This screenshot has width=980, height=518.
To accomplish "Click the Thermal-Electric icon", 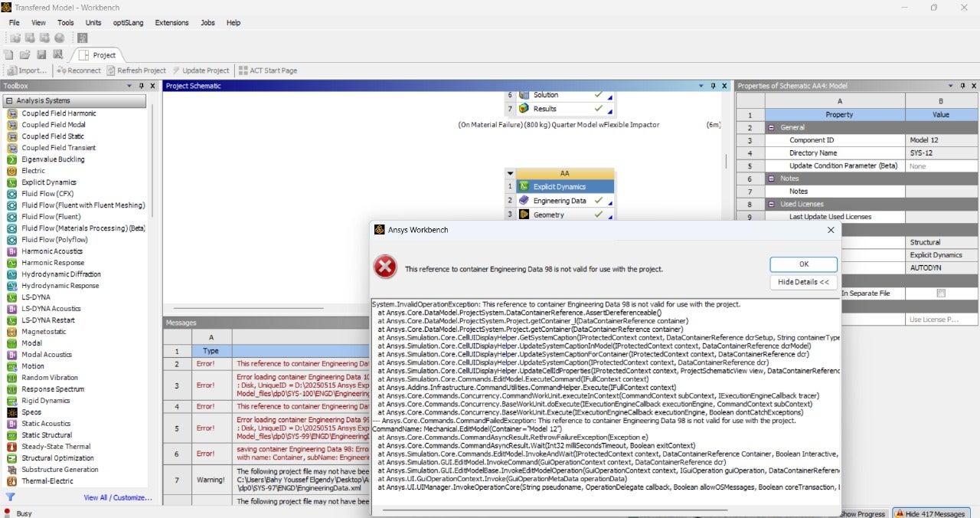I will point(12,481).
